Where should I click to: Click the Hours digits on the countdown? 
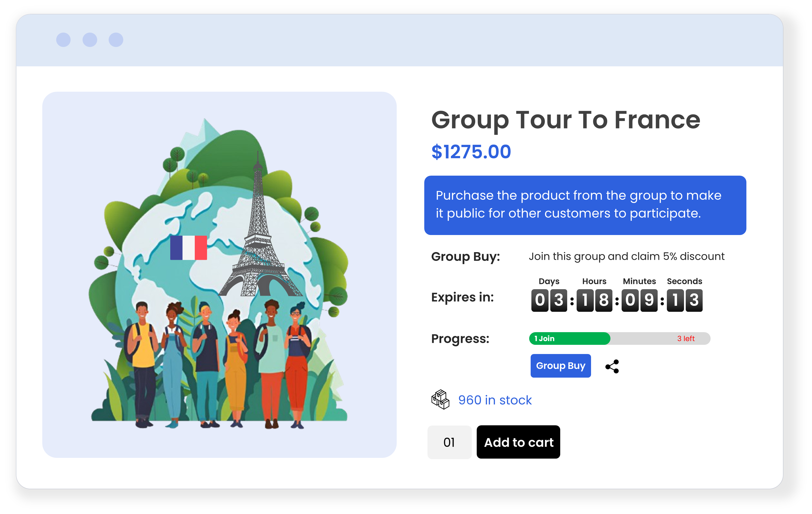coord(595,301)
